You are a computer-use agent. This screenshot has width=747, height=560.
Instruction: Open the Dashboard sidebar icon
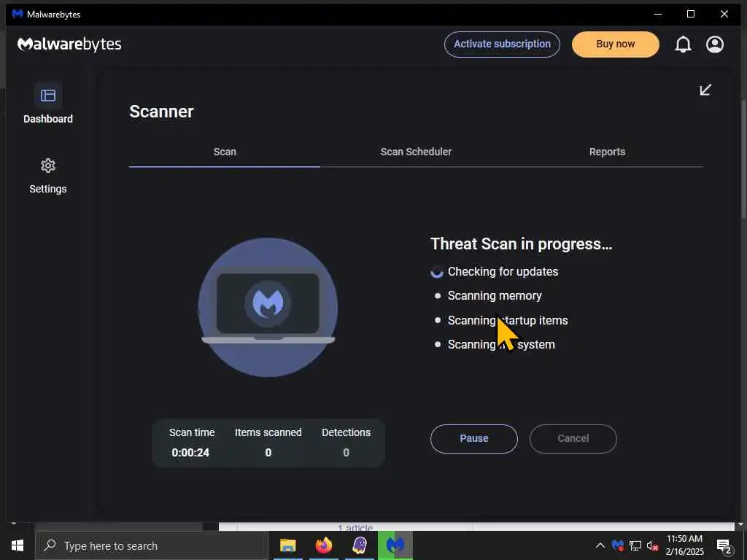(48, 96)
